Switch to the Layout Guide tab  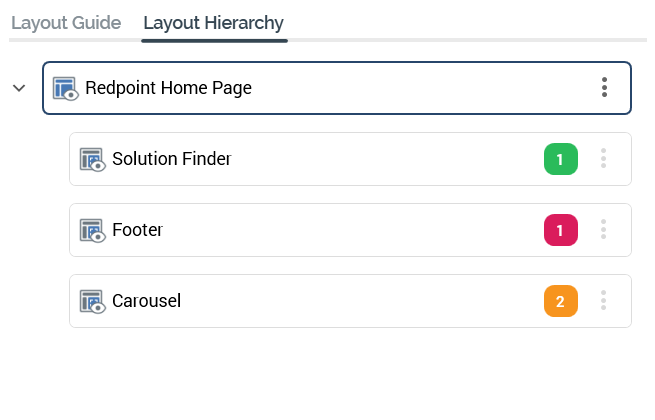66,22
